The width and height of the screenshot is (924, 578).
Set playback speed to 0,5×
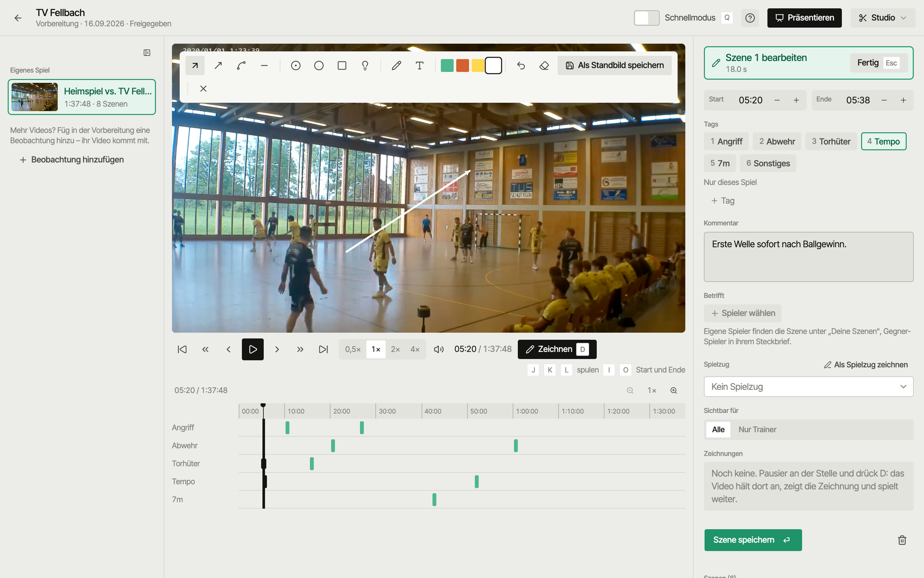pos(353,349)
